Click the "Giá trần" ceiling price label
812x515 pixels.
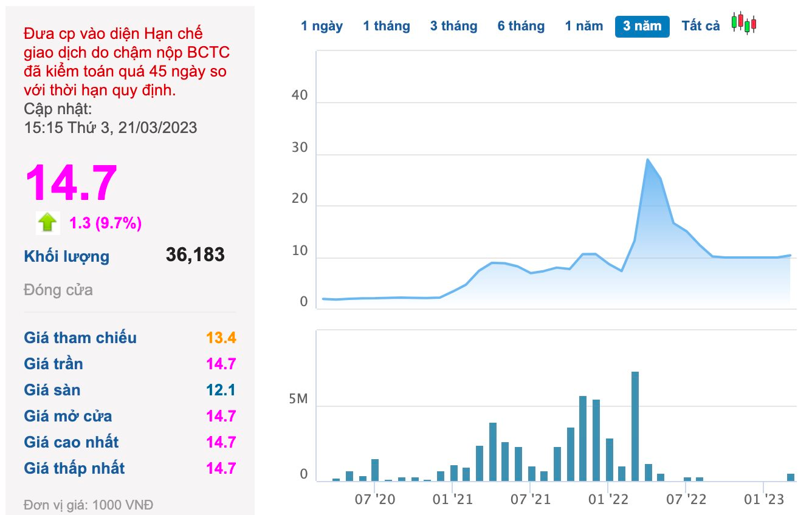[53, 364]
